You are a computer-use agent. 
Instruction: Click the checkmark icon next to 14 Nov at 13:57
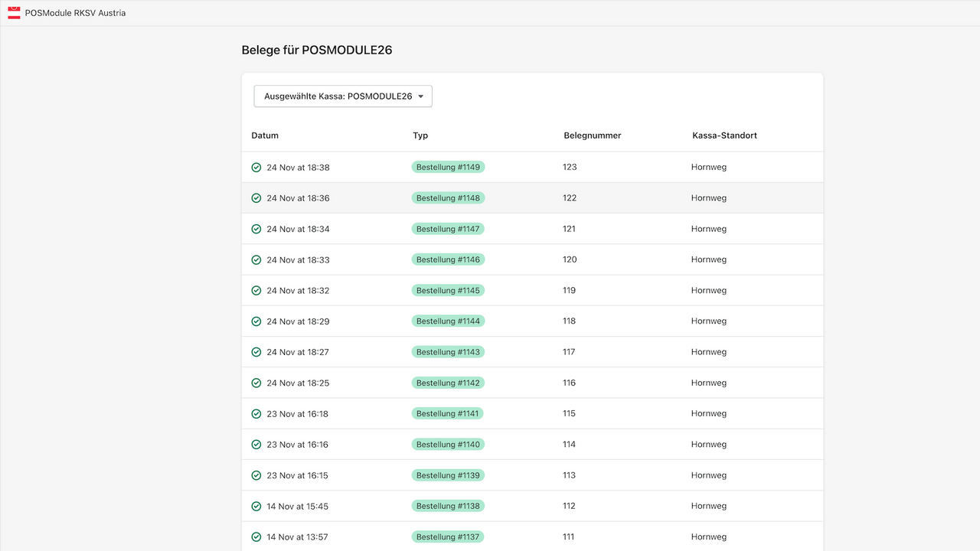(256, 536)
